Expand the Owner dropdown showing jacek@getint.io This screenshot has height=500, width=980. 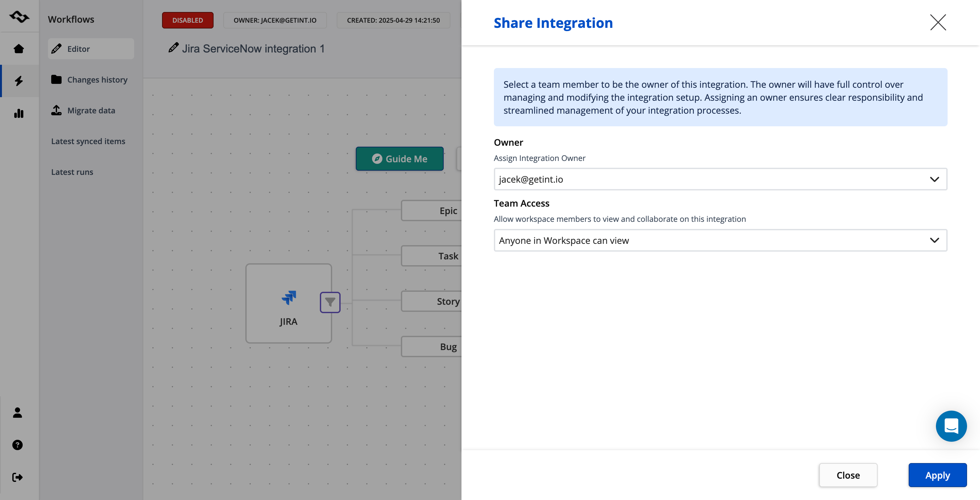pos(720,179)
